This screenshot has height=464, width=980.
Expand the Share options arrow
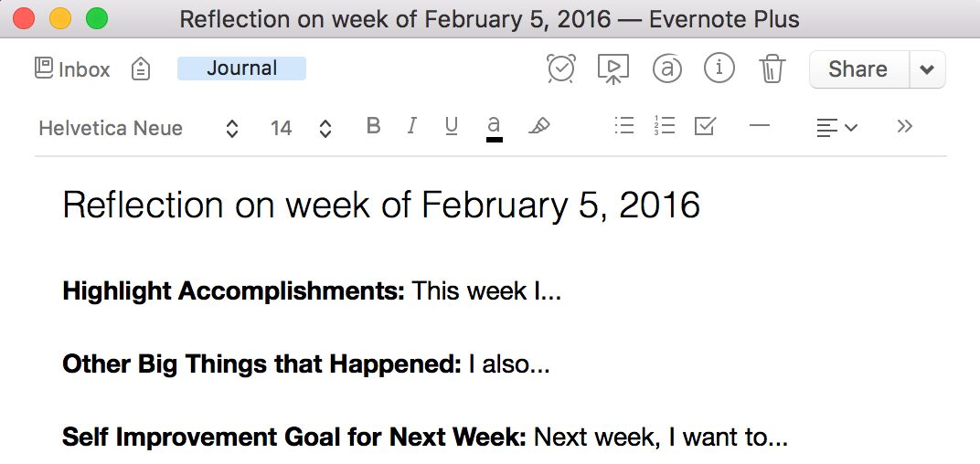click(x=927, y=69)
